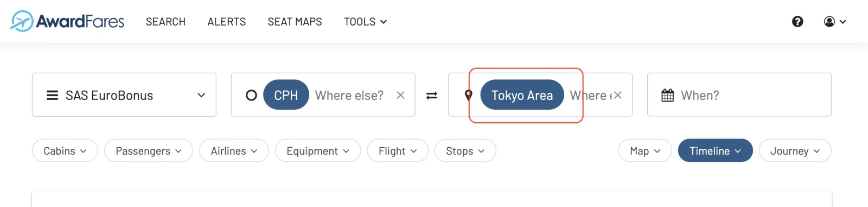Image resolution: width=868 pixels, height=207 pixels.
Task: Switch to the Map view
Action: (x=645, y=150)
